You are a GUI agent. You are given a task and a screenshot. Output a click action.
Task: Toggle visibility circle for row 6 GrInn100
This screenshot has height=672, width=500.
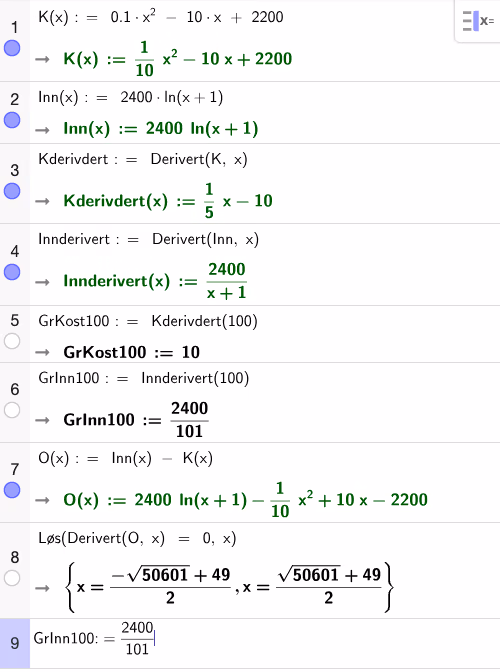point(12,411)
